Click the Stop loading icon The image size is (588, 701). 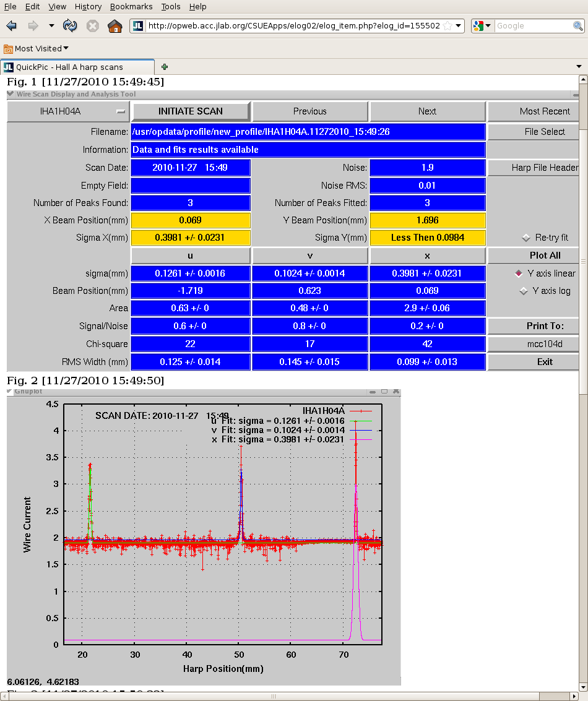[x=93, y=26]
